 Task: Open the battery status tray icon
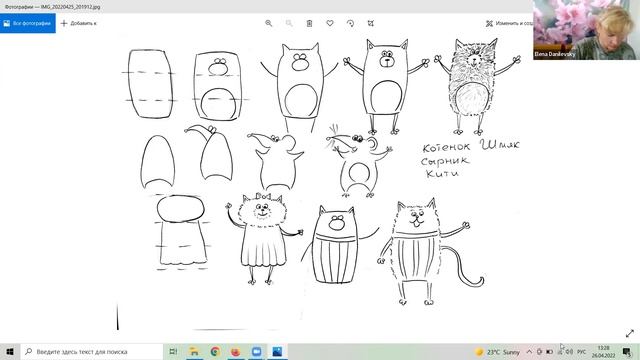pyautogui.click(x=550, y=351)
